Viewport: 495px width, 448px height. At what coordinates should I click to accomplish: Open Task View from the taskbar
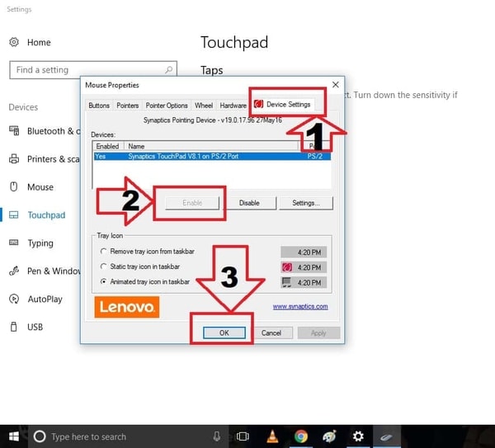coord(243,436)
